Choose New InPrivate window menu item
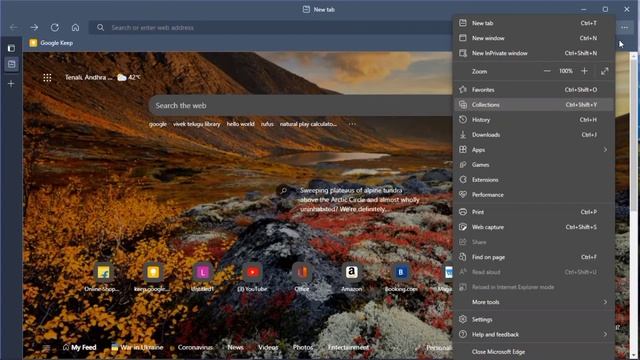 tap(533, 53)
